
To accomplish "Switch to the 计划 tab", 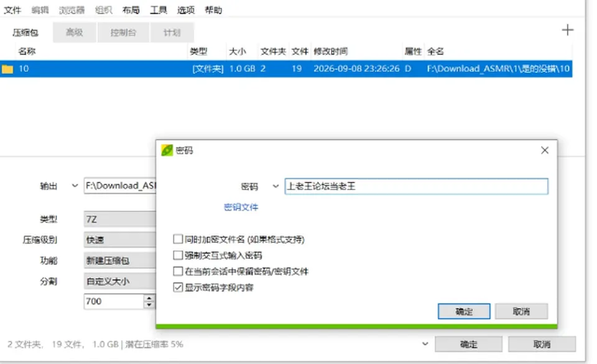I will [172, 32].
